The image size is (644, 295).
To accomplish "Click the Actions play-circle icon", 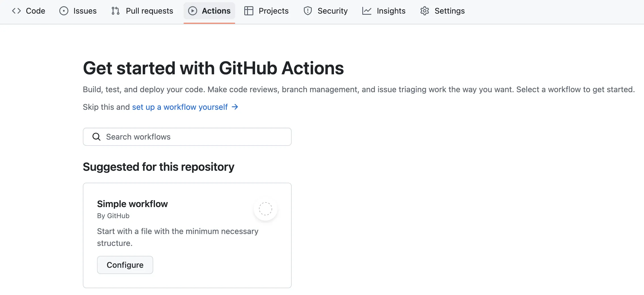I will click(192, 11).
